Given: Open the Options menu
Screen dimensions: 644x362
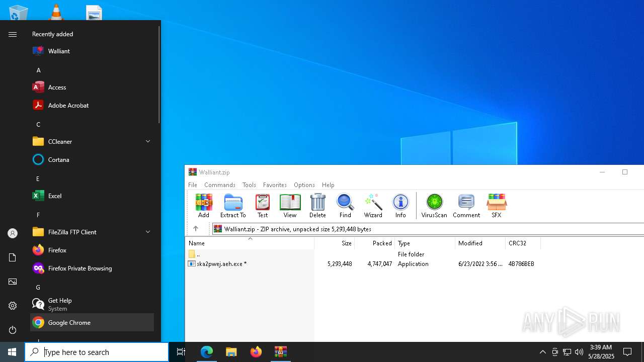Looking at the screenshot, I should point(304,185).
